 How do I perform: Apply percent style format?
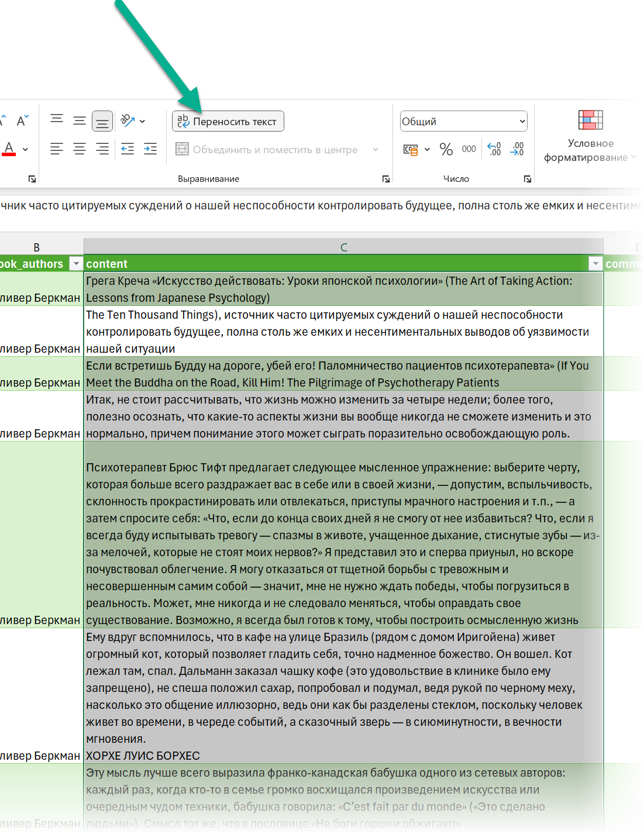pyautogui.click(x=446, y=150)
